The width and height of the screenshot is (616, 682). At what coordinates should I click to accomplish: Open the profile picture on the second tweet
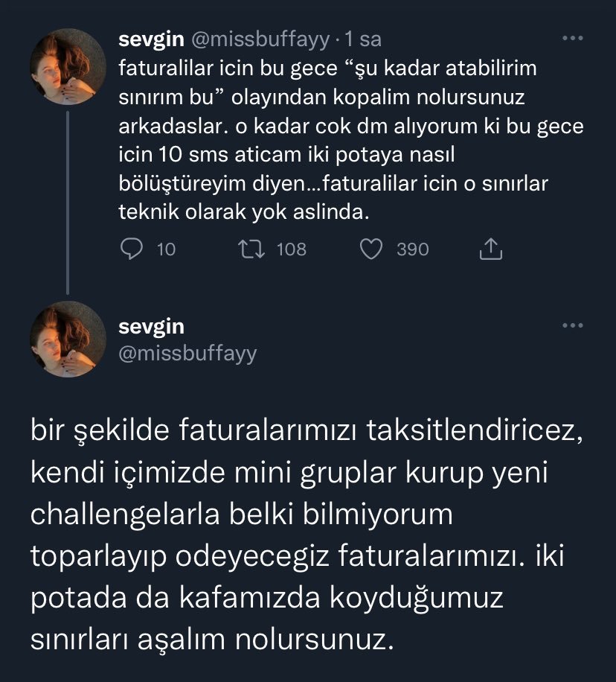tap(68, 339)
